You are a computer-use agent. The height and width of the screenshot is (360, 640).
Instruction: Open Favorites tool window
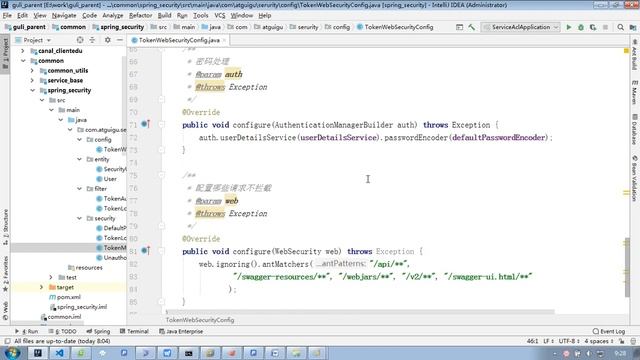coord(5,273)
